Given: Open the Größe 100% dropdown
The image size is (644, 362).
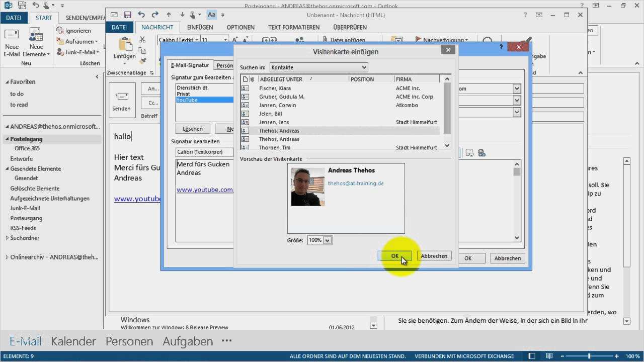Looking at the screenshot, I should [328, 240].
